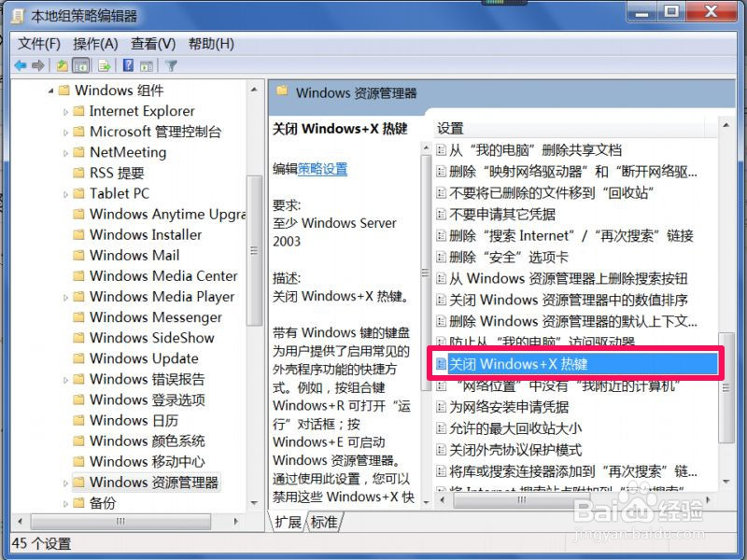Click the Export list toolbar icon
The image size is (747, 560).
coord(104,65)
